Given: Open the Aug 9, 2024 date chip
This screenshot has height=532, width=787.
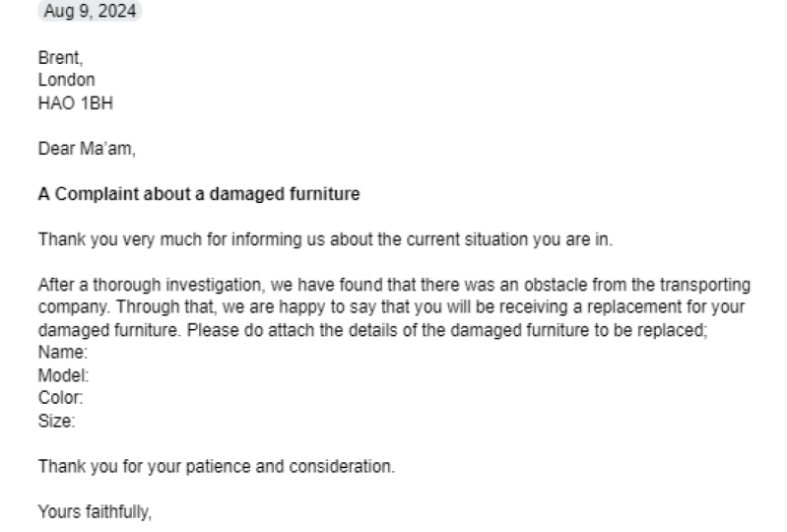Looking at the screenshot, I should [x=90, y=11].
